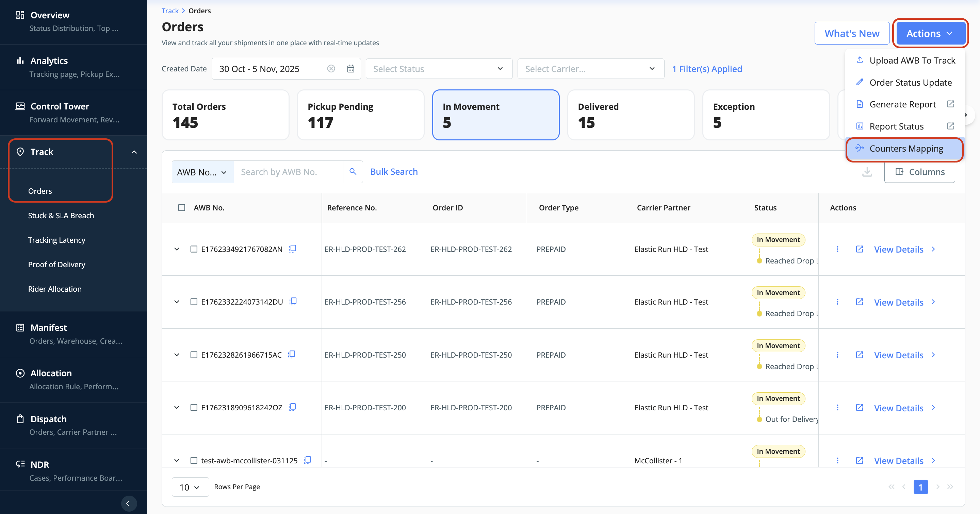Viewport: 980px width, 514px height.
Task: Copy AWB E1762334921767082AN to clipboard
Action: coord(293,249)
